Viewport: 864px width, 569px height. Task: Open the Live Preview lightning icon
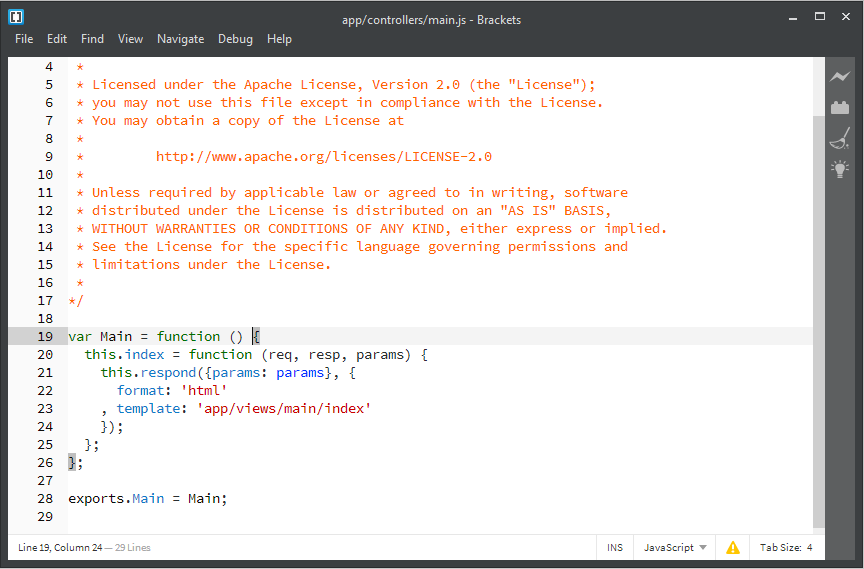click(840, 77)
